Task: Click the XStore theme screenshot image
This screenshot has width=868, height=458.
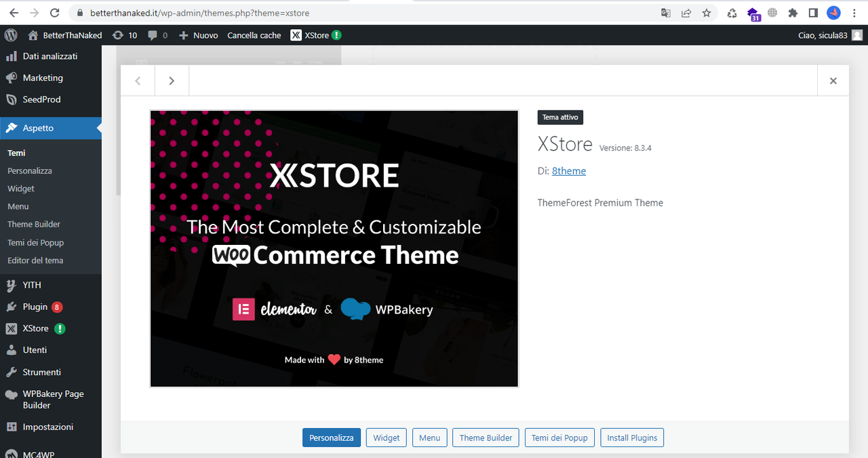Action: coord(334,248)
